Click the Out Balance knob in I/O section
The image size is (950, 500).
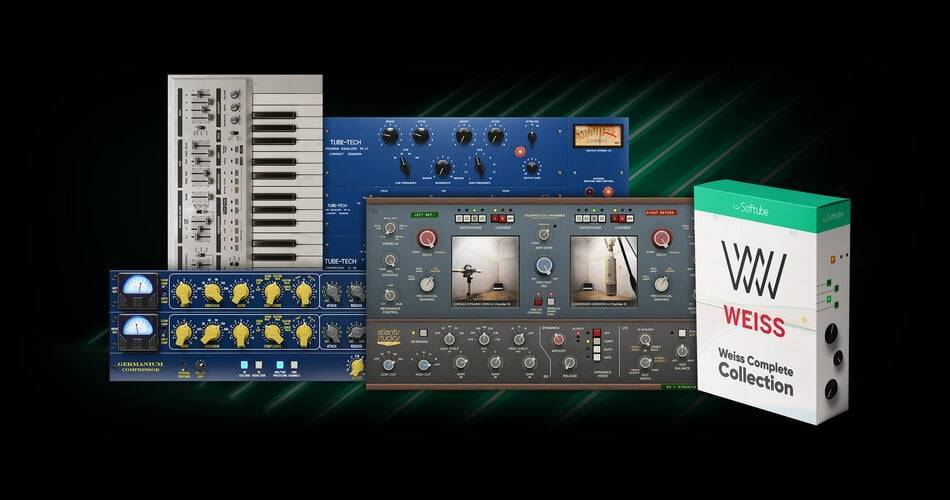pos(682,352)
